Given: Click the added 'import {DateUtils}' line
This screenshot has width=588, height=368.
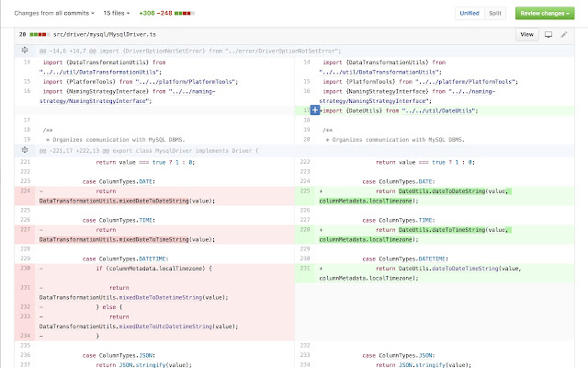Looking at the screenshot, I should (435, 110).
